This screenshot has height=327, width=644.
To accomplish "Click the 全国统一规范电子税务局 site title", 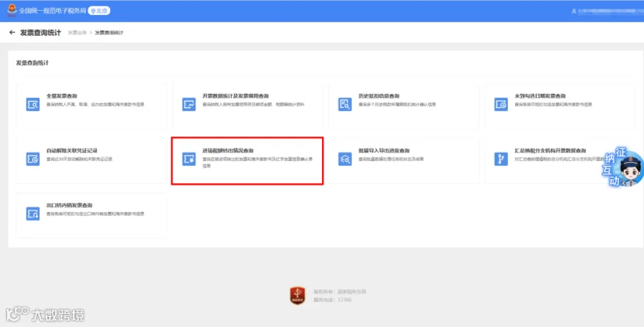I will [x=52, y=11].
